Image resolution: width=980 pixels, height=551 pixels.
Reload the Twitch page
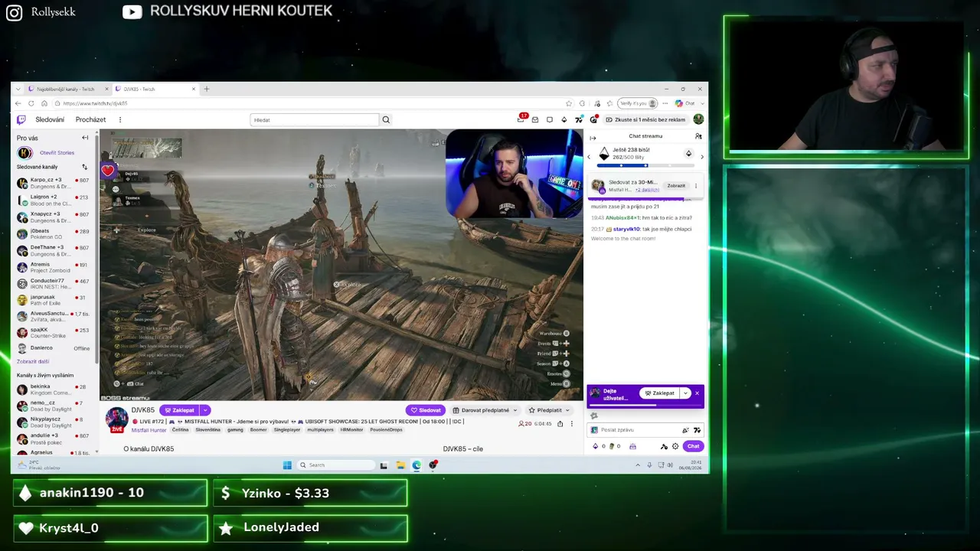(x=31, y=103)
